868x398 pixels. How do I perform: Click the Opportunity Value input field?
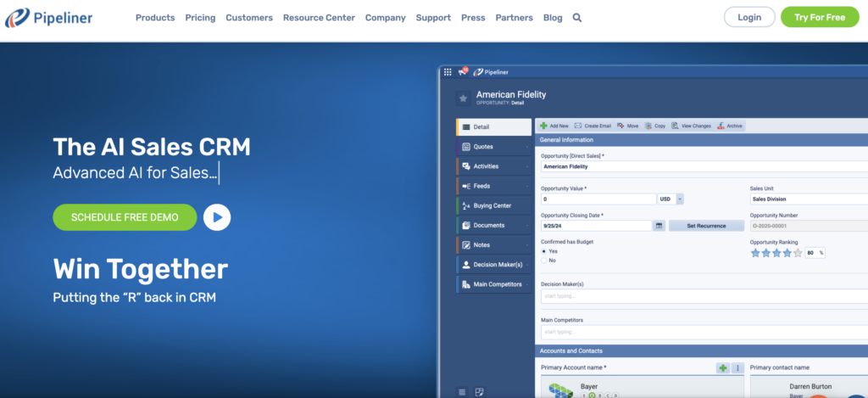(x=598, y=199)
